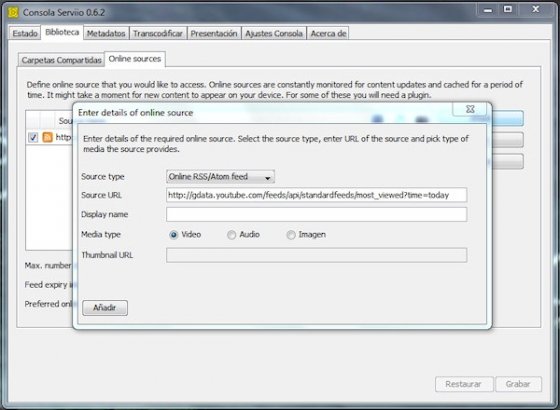Viewport: 560px width, 410px height.
Task: Click into the Source URL field
Action: click(x=316, y=195)
